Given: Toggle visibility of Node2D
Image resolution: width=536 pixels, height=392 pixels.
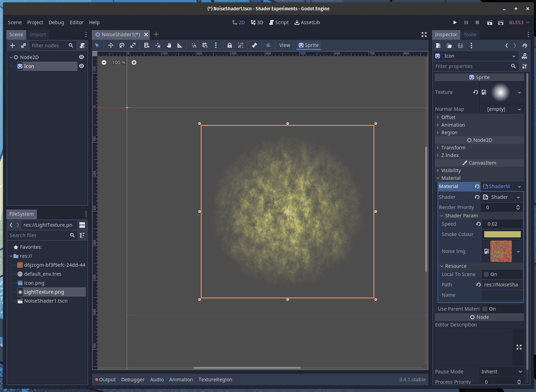Looking at the screenshot, I should click(82, 57).
